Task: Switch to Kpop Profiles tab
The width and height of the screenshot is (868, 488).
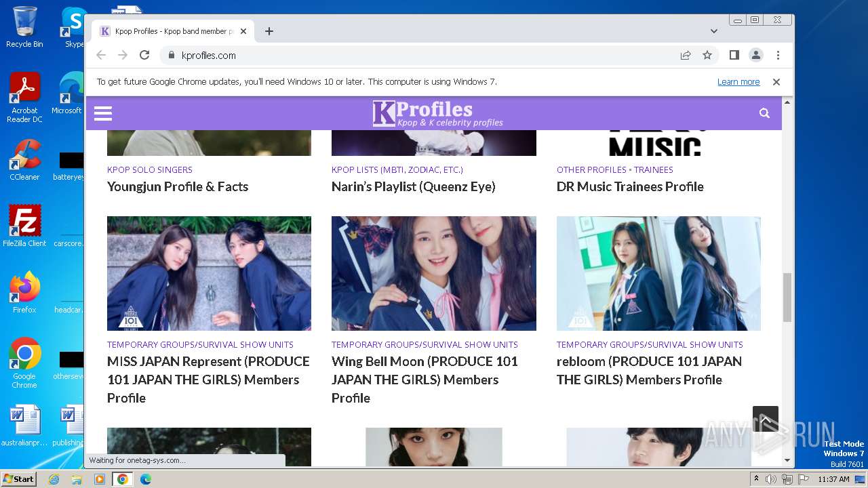Action: 174,31
